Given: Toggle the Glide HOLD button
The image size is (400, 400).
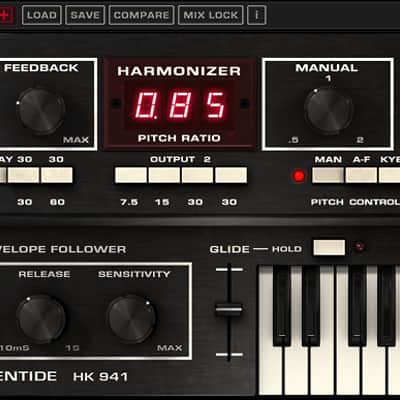Looking at the screenshot, I should point(329,248).
